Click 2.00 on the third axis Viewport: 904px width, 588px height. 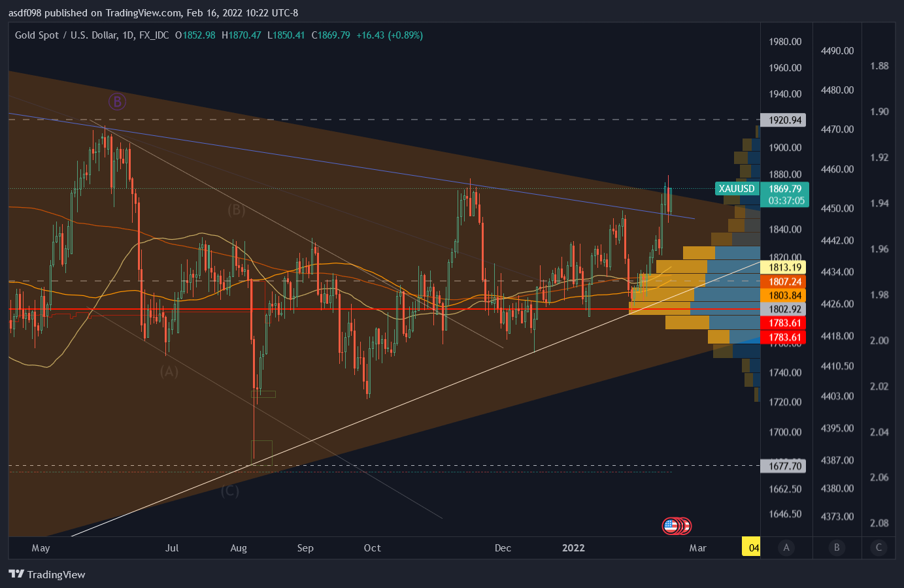(x=879, y=340)
